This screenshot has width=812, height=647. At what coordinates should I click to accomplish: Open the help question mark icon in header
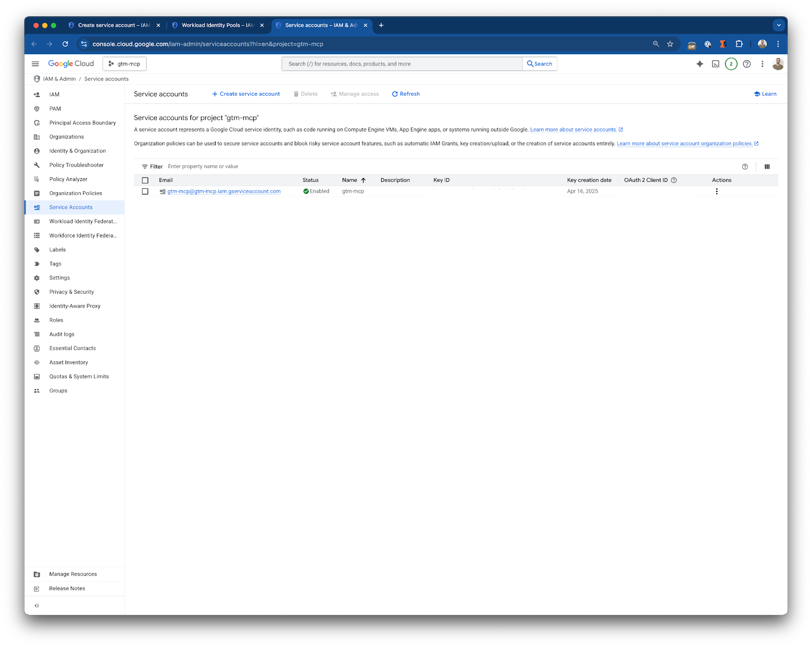coord(747,64)
